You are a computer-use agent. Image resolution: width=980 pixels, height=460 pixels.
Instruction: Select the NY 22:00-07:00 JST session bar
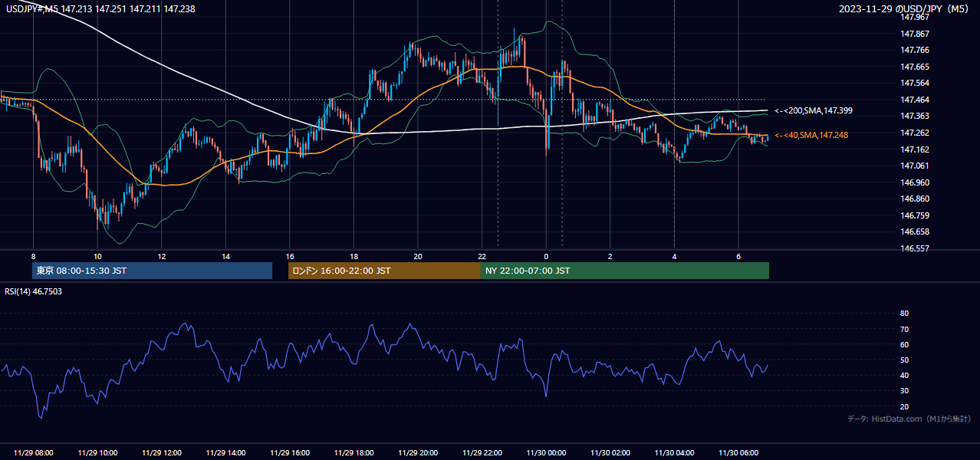(x=625, y=271)
